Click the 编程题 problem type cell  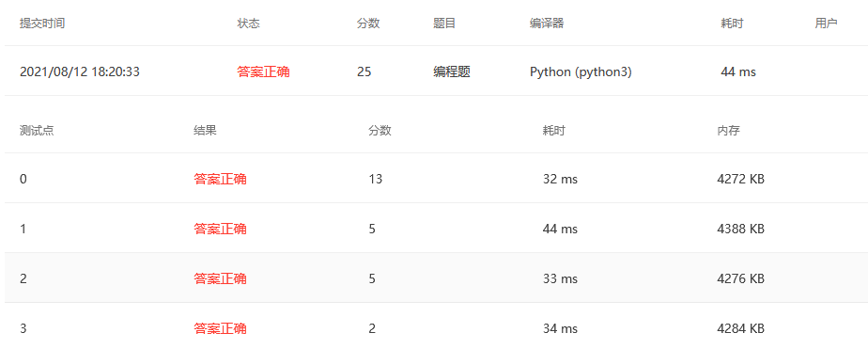452,72
